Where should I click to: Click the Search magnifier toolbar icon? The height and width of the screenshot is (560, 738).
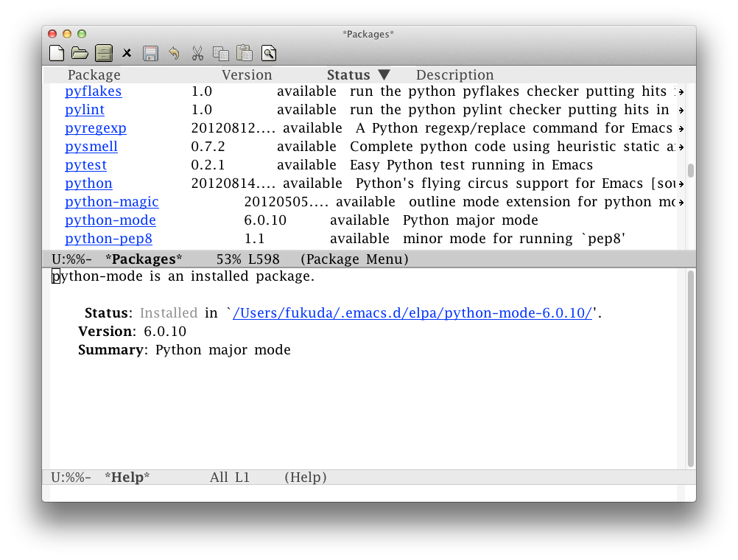click(269, 53)
